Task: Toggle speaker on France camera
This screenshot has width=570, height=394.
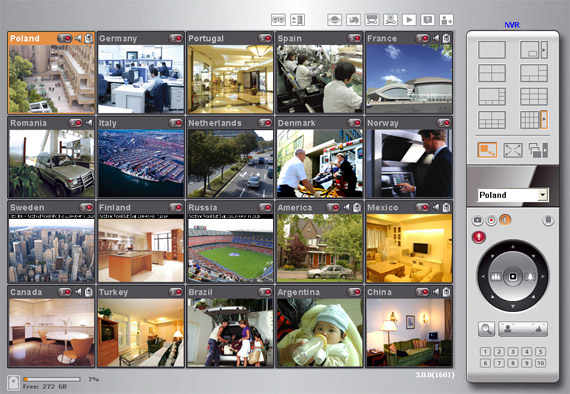Action: (435, 38)
